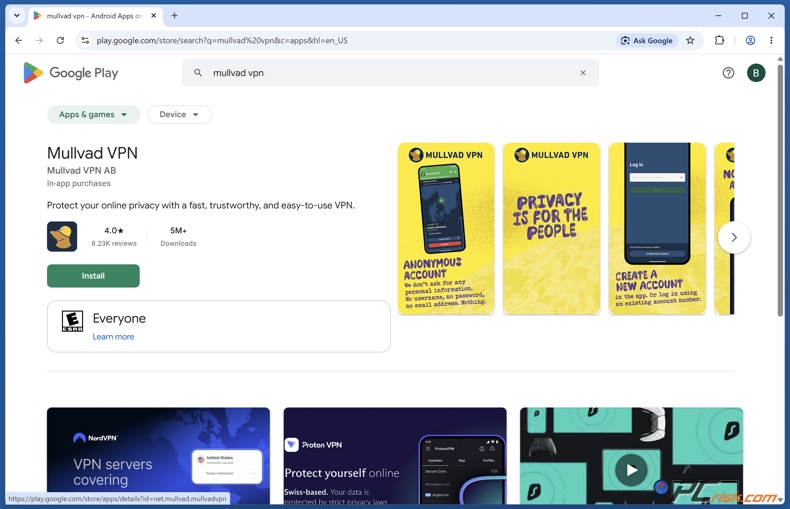
Task: Open the Chrome three-dot menu
Action: [771, 40]
